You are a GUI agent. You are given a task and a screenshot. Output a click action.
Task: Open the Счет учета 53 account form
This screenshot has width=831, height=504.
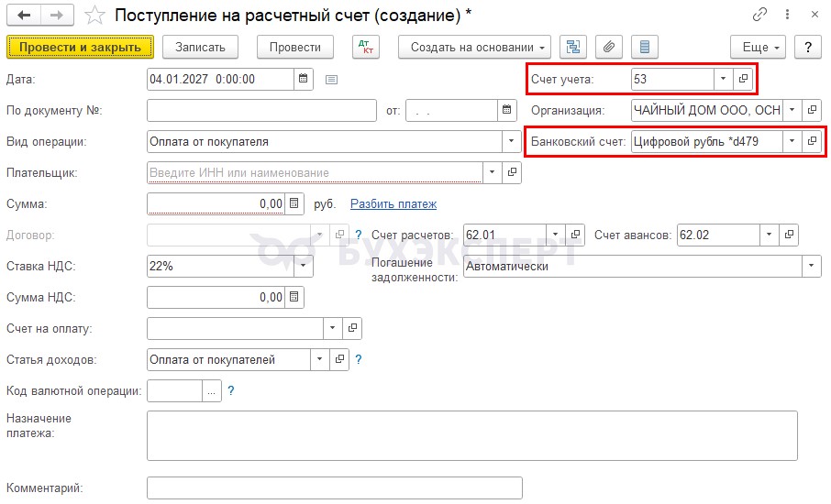coord(743,79)
